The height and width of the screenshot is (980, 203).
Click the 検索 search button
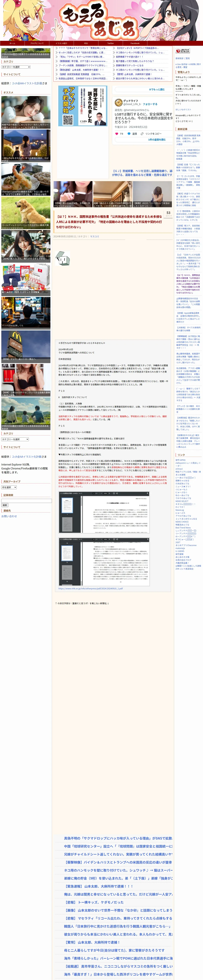tap(5, 505)
